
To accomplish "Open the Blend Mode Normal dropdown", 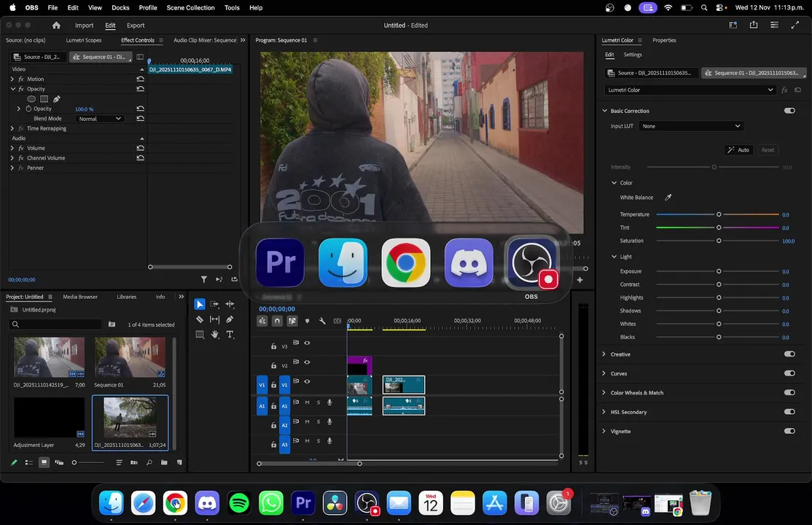I will click(99, 119).
